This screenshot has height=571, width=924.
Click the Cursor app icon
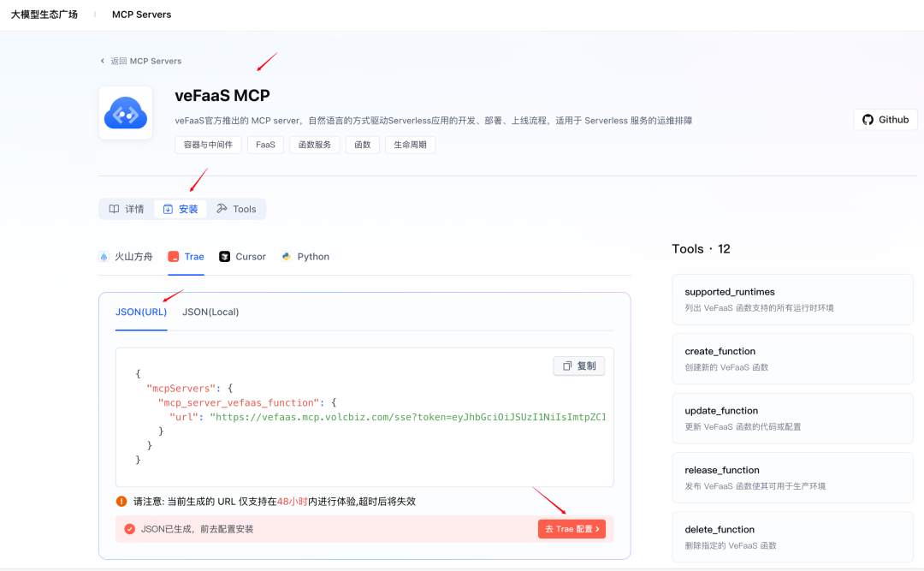[224, 257]
